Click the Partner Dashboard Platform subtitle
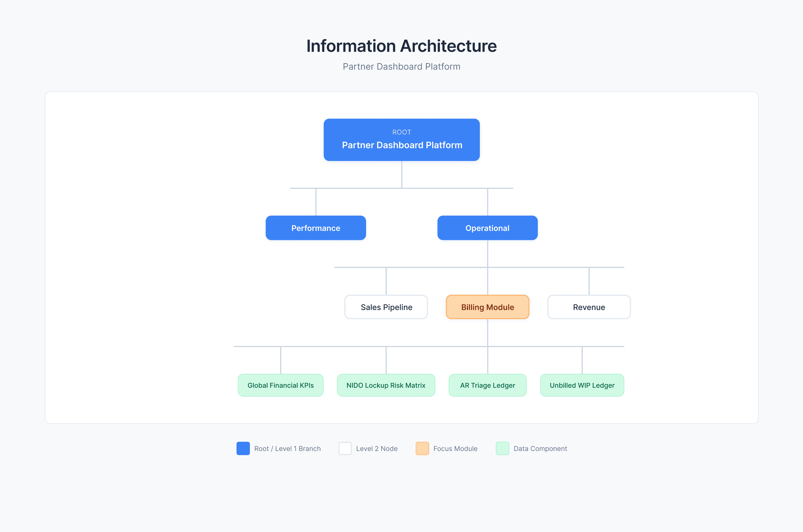This screenshot has height=532, width=803. [x=401, y=66]
